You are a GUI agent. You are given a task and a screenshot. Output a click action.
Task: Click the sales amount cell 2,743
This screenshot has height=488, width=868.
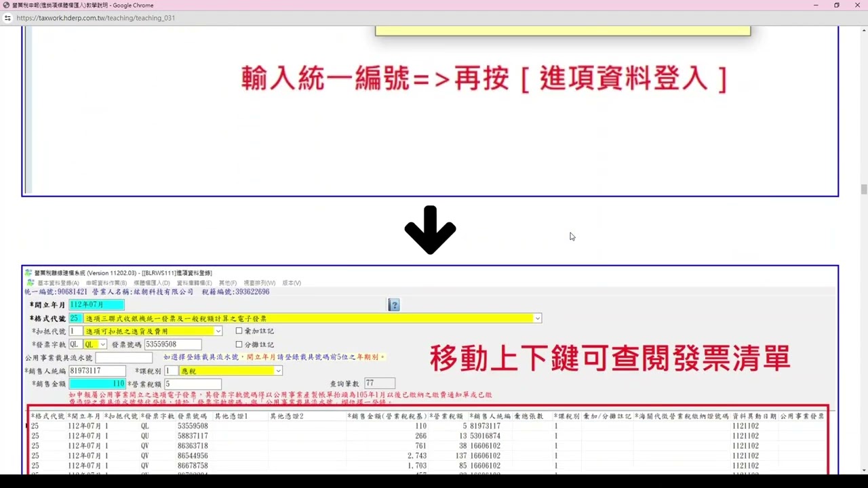(416, 456)
